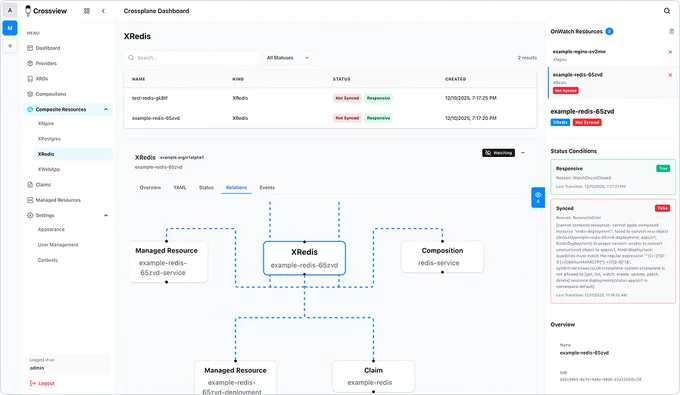Collapse the sidebar with the left chevron
Image resolution: width=680 pixels, height=395 pixels.
pyautogui.click(x=103, y=11)
